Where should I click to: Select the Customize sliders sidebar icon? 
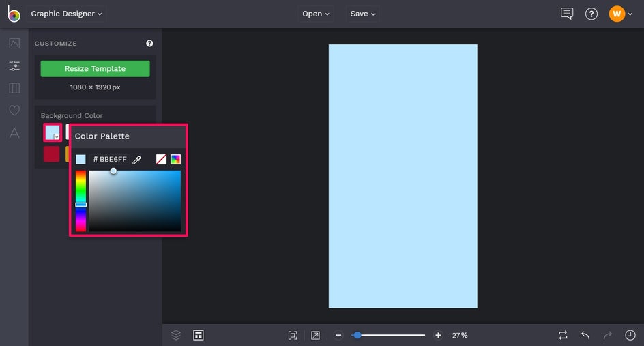pyautogui.click(x=14, y=66)
